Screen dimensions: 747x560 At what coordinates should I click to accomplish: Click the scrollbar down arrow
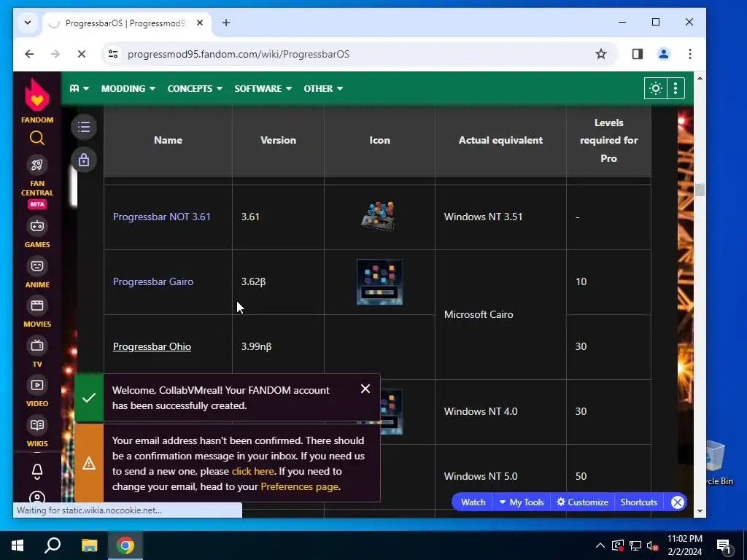click(x=700, y=511)
